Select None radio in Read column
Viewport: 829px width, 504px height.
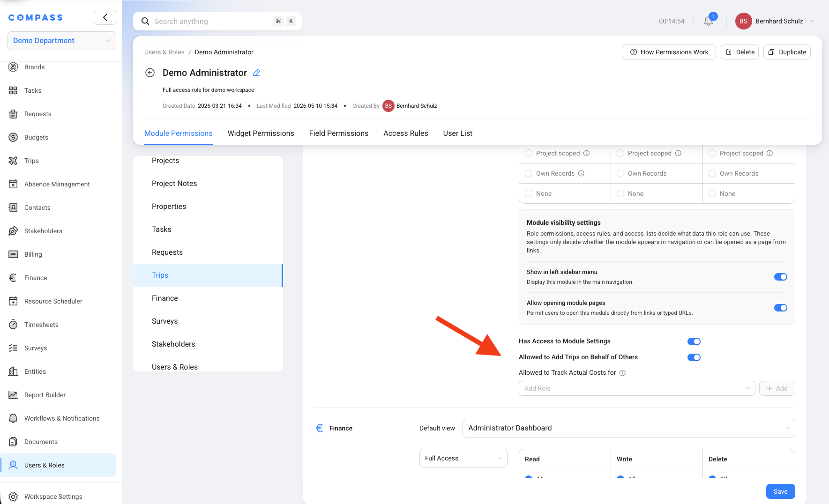coord(529,193)
